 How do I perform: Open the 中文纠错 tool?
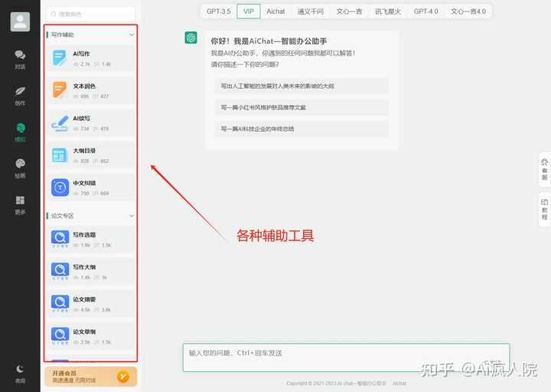91,188
